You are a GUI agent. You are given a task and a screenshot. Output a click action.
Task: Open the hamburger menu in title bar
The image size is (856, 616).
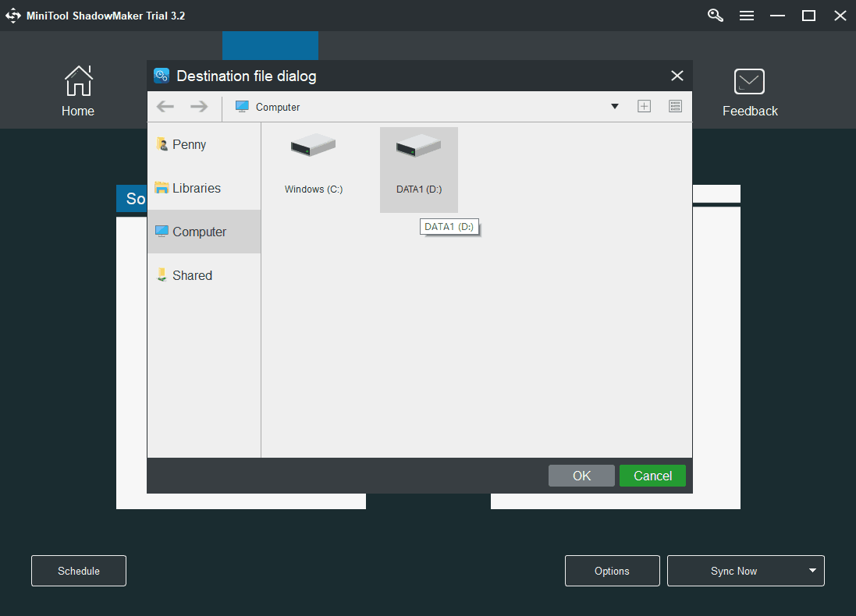[x=746, y=16]
